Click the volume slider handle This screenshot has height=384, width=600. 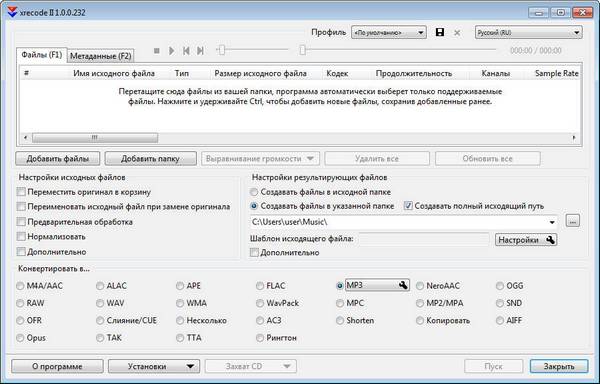[221, 50]
